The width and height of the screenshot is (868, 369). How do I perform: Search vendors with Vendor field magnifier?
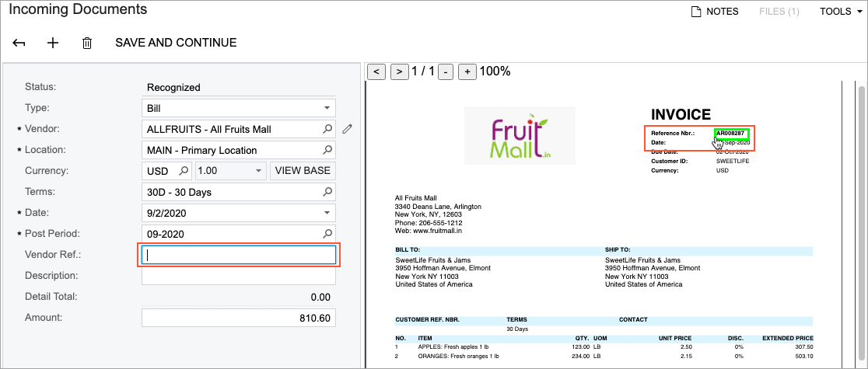coord(327,129)
